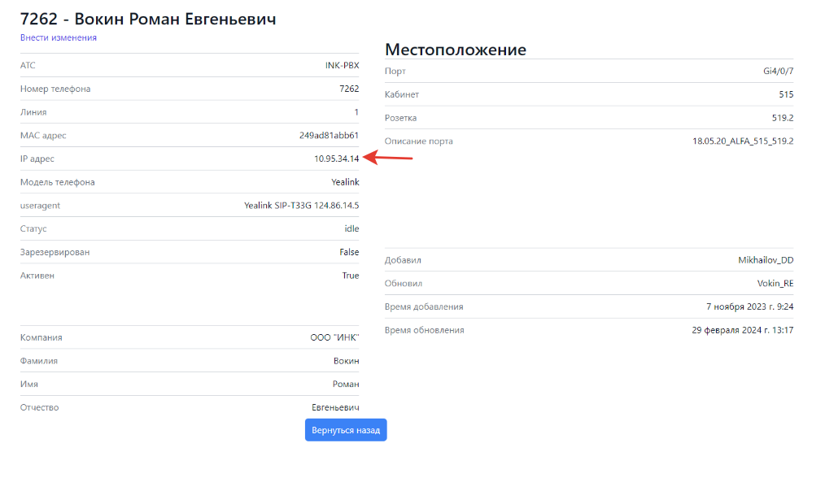Click the 'Обновил' value Vokin_RE
Image resolution: width=825 pixels, height=504 pixels.
pos(775,283)
